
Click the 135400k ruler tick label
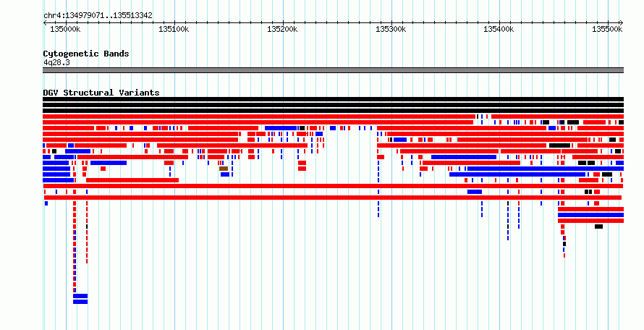499,30
